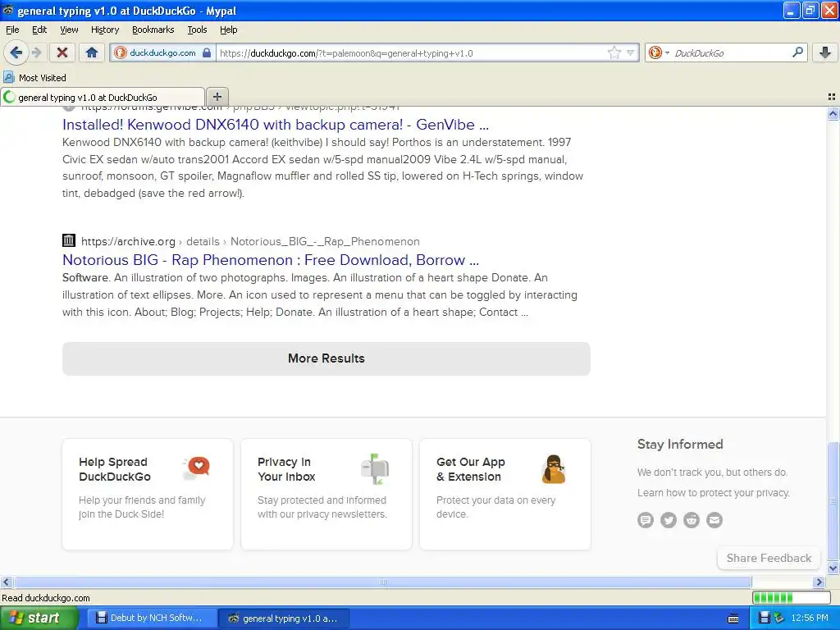Open the Reddit social icon
The height and width of the screenshot is (630, 840).
[692, 519]
